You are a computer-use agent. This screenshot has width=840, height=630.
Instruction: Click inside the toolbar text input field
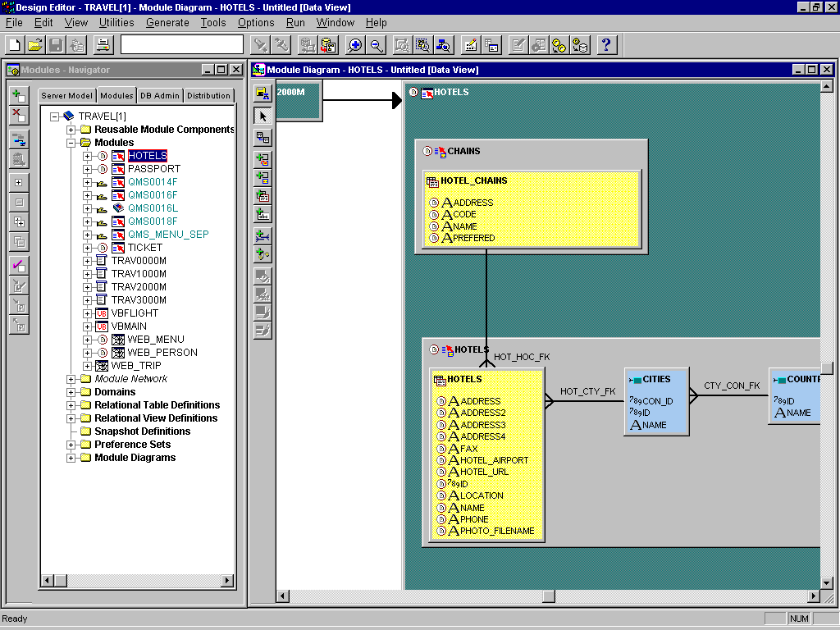pos(180,44)
